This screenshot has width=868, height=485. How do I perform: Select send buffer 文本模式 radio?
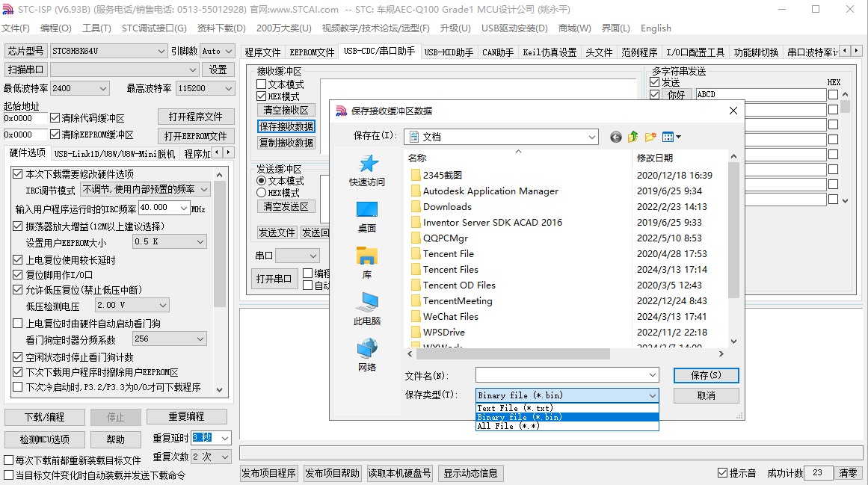(x=262, y=181)
